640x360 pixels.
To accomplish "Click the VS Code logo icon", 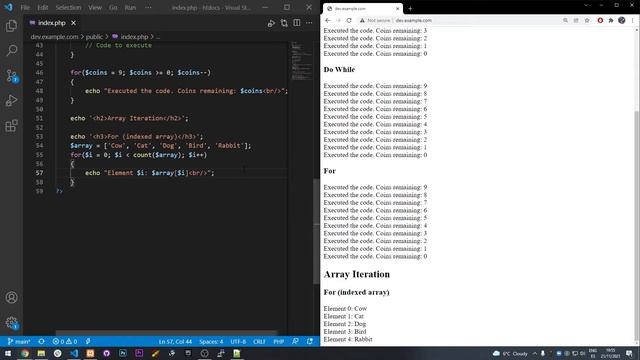I will click(8, 7).
